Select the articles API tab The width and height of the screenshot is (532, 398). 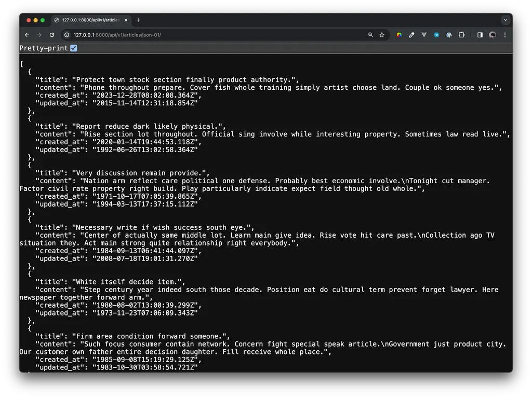click(x=88, y=20)
